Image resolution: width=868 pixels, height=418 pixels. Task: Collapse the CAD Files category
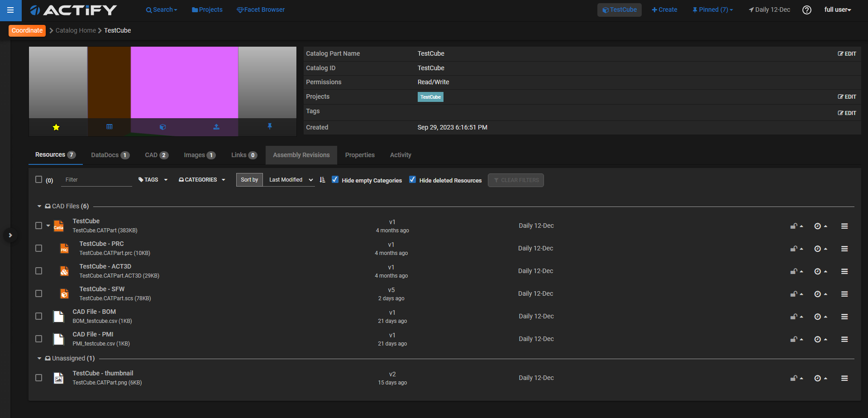(39, 207)
